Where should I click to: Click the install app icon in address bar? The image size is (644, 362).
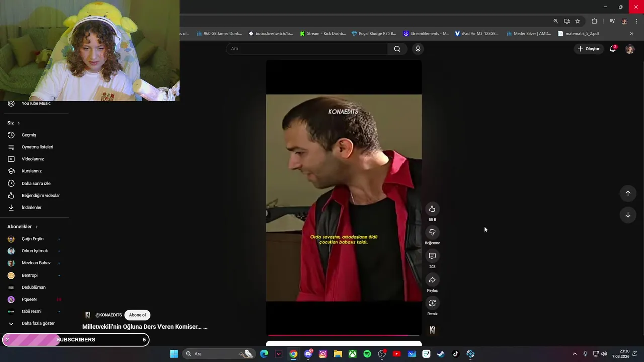567,21
